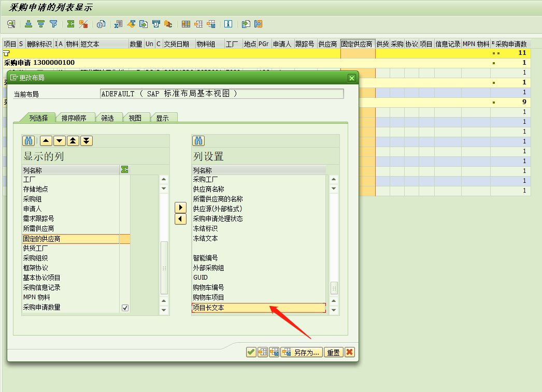Click the Save Layout icon in the main toolbar
The width and height of the screenshot is (542, 392).
pos(211,24)
